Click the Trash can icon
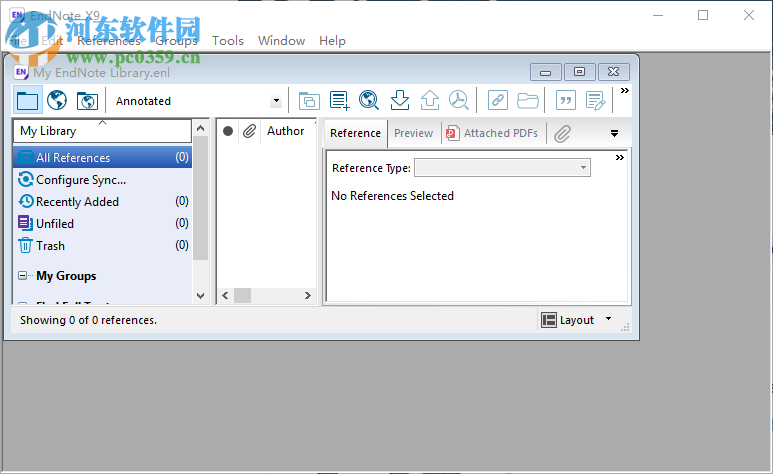The image size is (773, 474). click(25, 245)
